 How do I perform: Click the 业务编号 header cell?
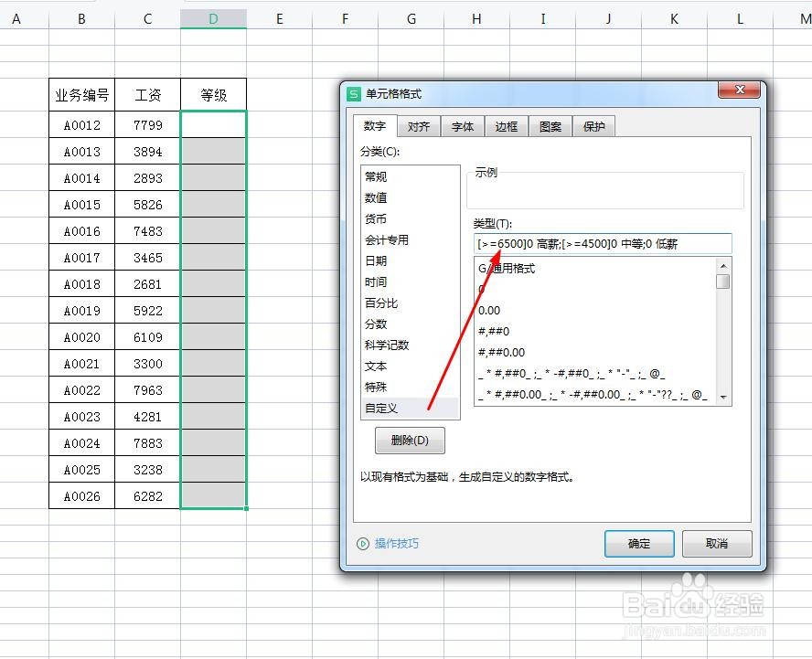point(81,95)
